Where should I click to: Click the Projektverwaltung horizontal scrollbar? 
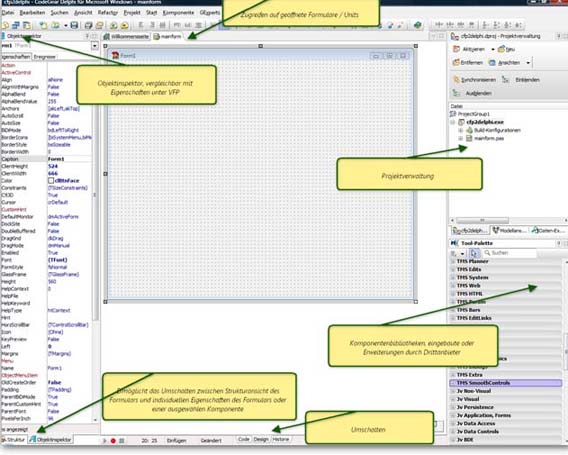coord(508,220)
